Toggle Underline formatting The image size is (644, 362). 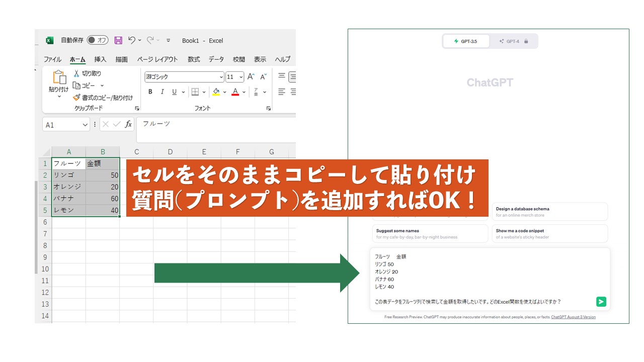coord(175,92)
